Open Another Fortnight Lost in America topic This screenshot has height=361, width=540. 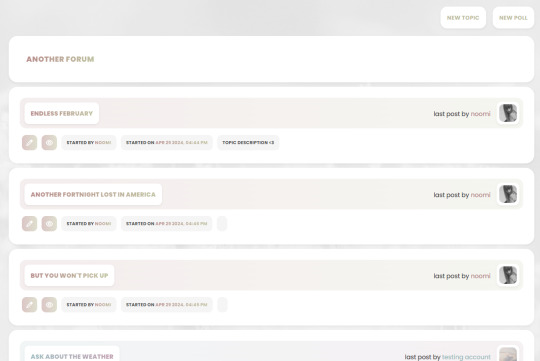93,194
